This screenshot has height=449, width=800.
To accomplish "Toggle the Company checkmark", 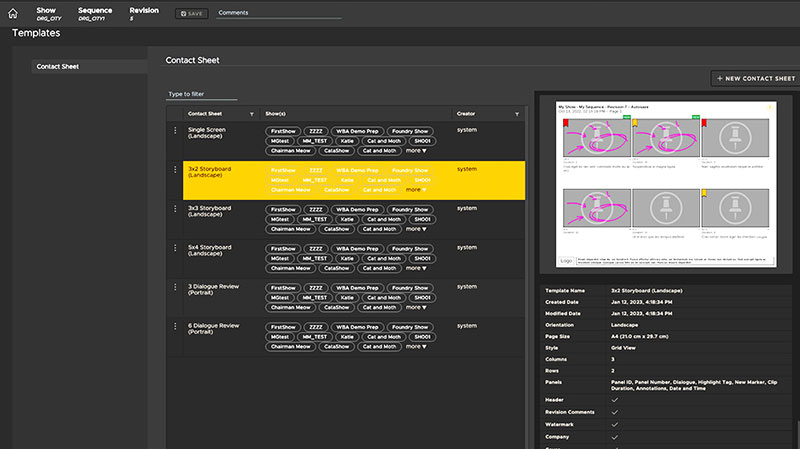I will coord(614,437).
